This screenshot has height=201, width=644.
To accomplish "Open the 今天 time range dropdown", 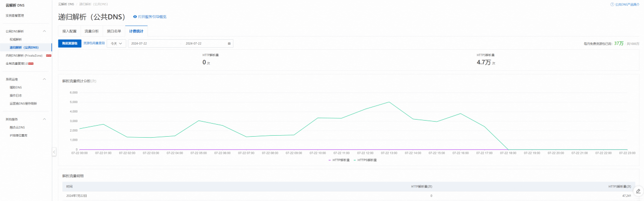I will [x=116, y=44].
